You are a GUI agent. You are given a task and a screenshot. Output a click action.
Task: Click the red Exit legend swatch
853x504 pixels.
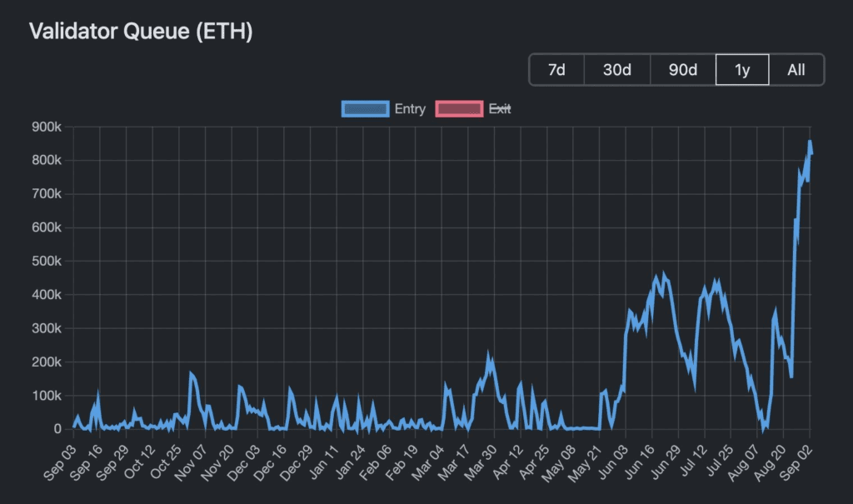[459, 109]
